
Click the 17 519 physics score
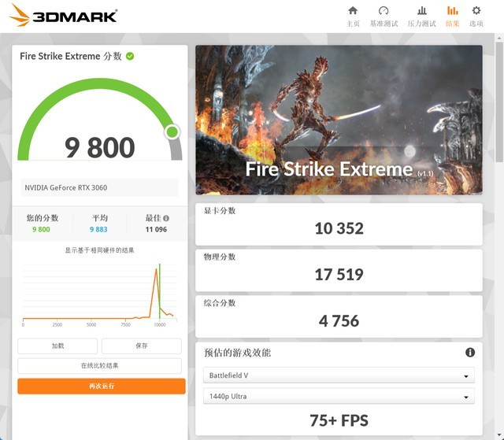pyautogui.click(x=339, y=275)
